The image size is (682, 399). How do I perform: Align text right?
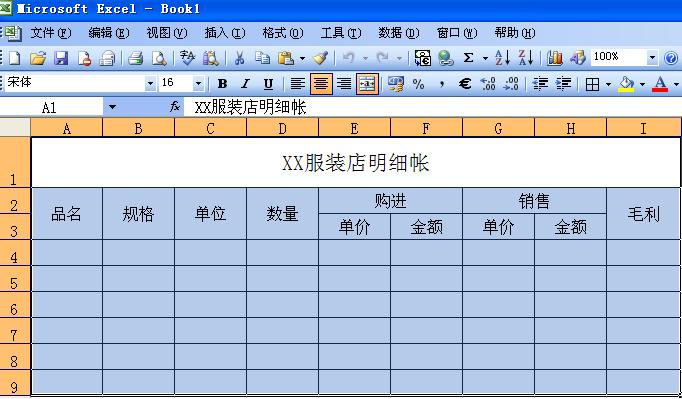tap(344, 84)
